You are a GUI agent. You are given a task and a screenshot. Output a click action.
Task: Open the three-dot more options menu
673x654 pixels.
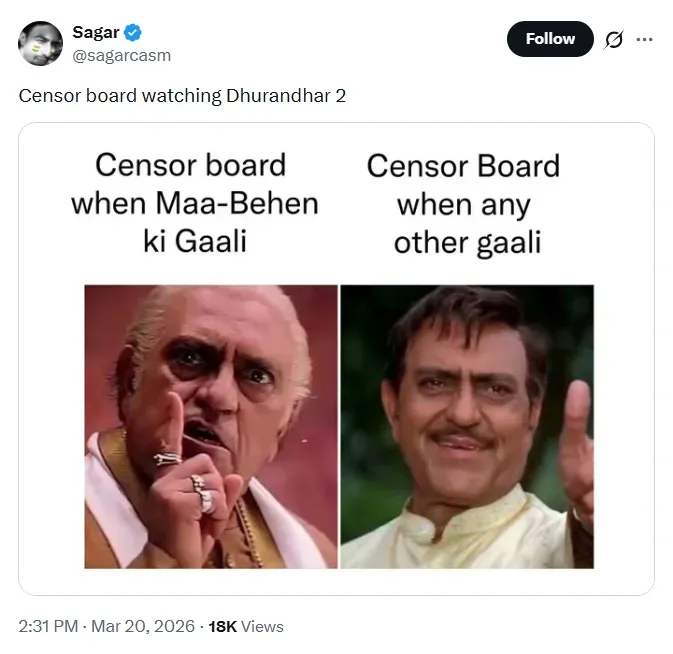pyautogui.click(x=644, y=39)
